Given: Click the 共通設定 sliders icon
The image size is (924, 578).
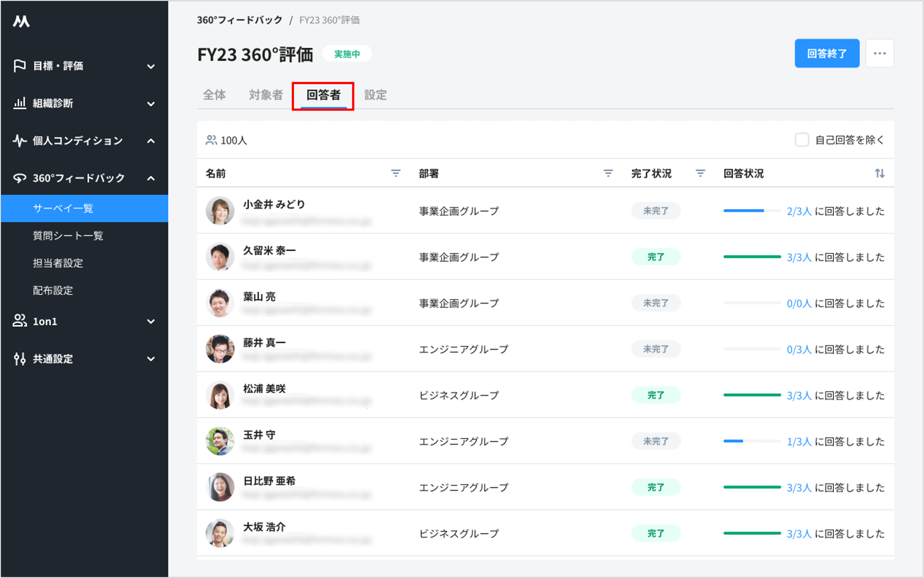Looking at the screenshot, I should 20,359.
